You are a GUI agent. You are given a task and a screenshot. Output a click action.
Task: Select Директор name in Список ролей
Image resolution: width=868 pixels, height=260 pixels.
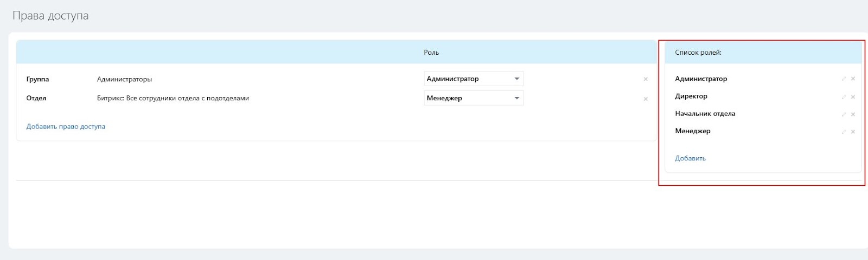click(691, 96)
